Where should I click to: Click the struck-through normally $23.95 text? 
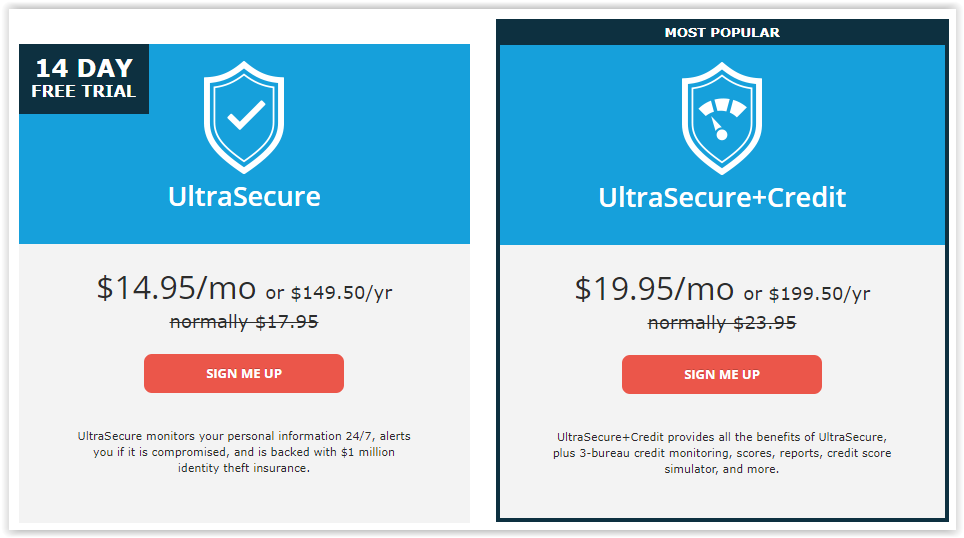tap(722, 323)
